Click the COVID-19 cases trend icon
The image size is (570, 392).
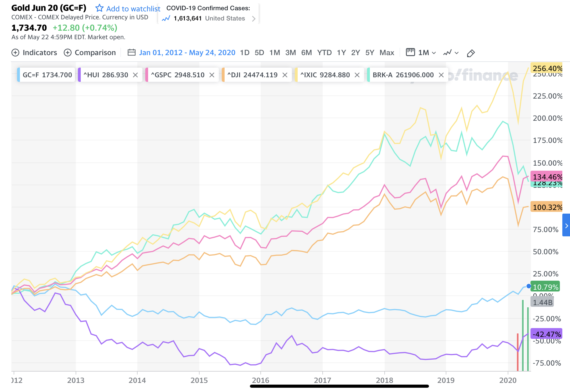[x=166, y=18]
